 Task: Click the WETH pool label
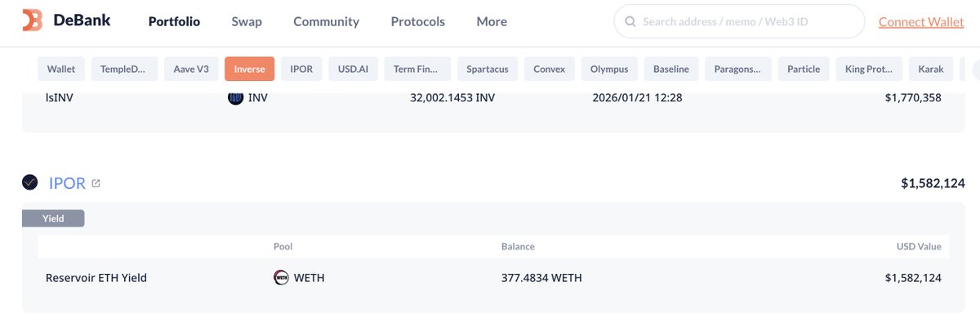pos(310,278)
